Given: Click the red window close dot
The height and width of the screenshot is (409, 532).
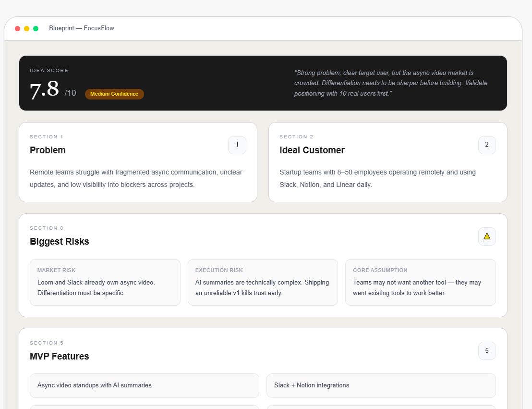Looking at the screenshot, I should [x=18, y=28].
